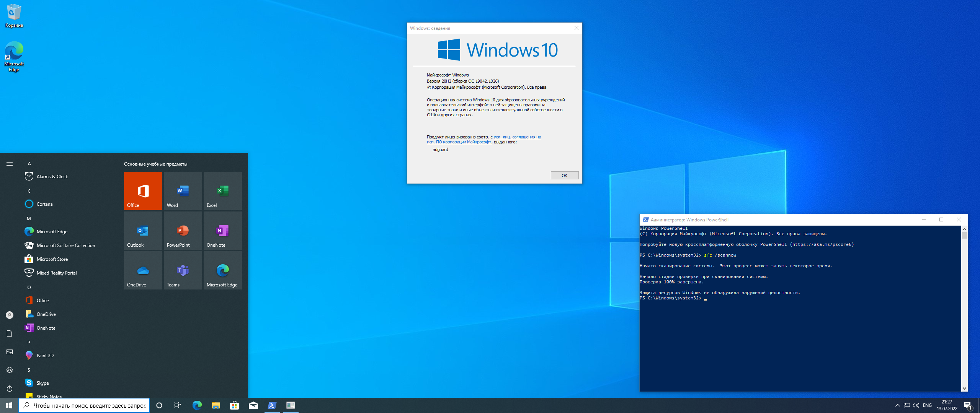Launch Mixed Reality Portal
This screenshot has height=413, width=980.
click(69, 273)
